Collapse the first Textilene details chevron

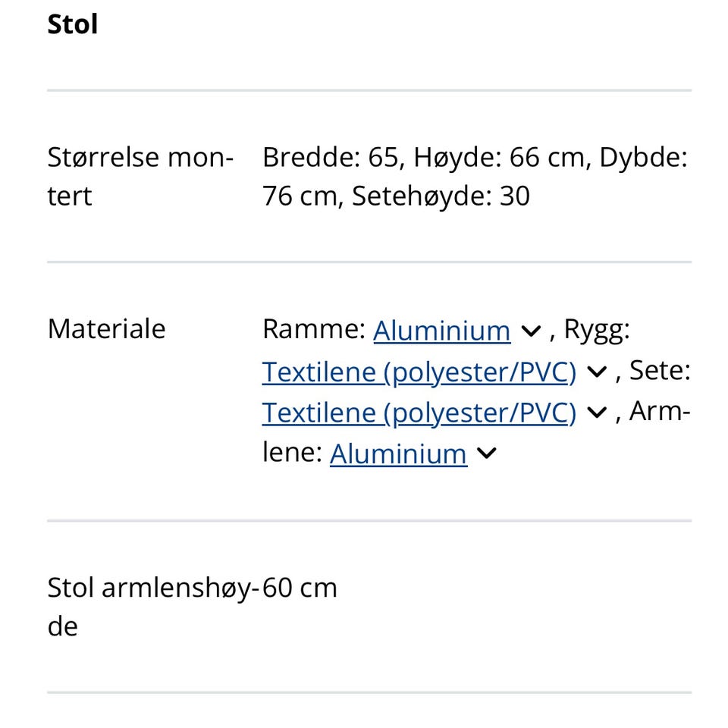[597, 372]
